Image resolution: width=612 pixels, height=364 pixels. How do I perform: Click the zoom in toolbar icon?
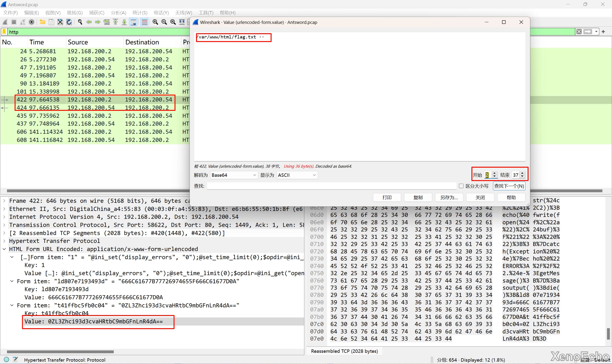[x=155, y=22]
